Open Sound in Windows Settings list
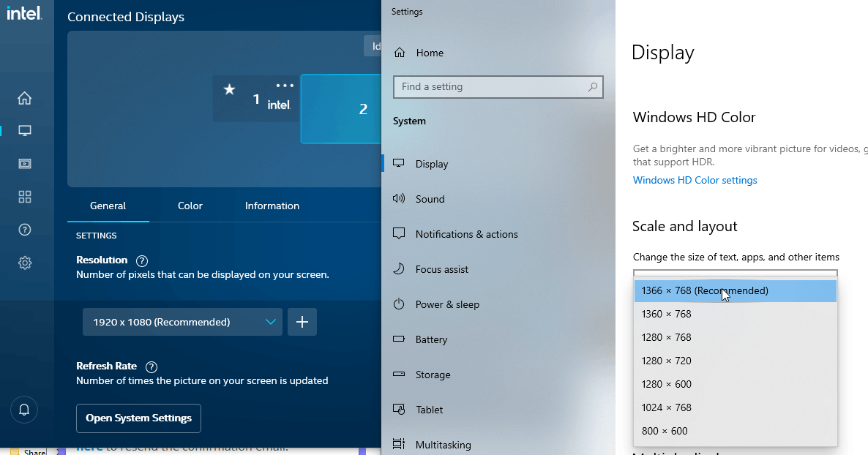 pos(432,198)
